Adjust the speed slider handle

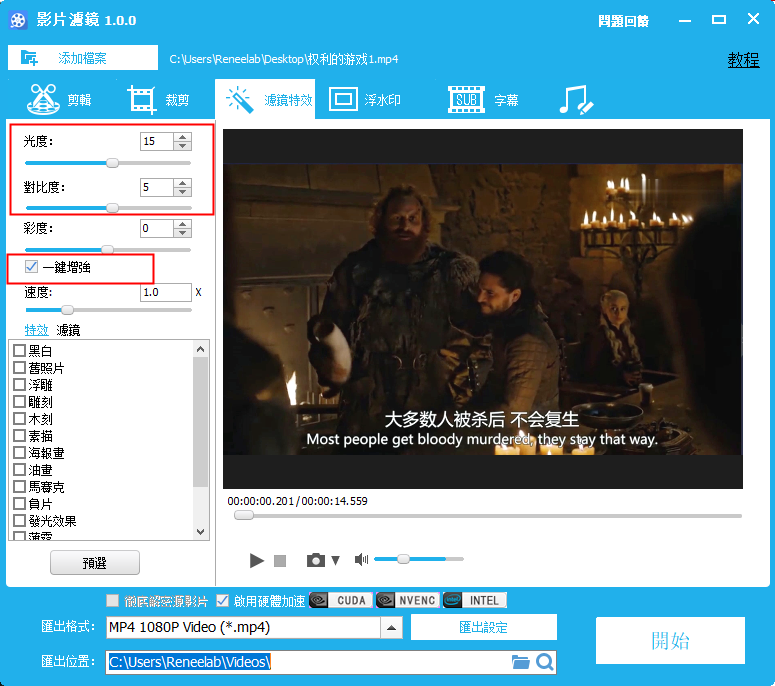(67, 310)
